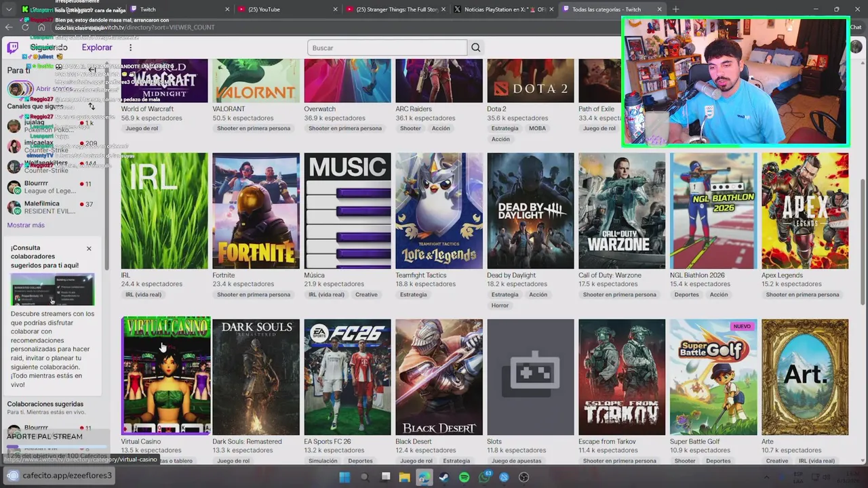Open the three-dot more menu beside Explorar
Viewport: 868px width, 488px height.
[x=130, y=47]
